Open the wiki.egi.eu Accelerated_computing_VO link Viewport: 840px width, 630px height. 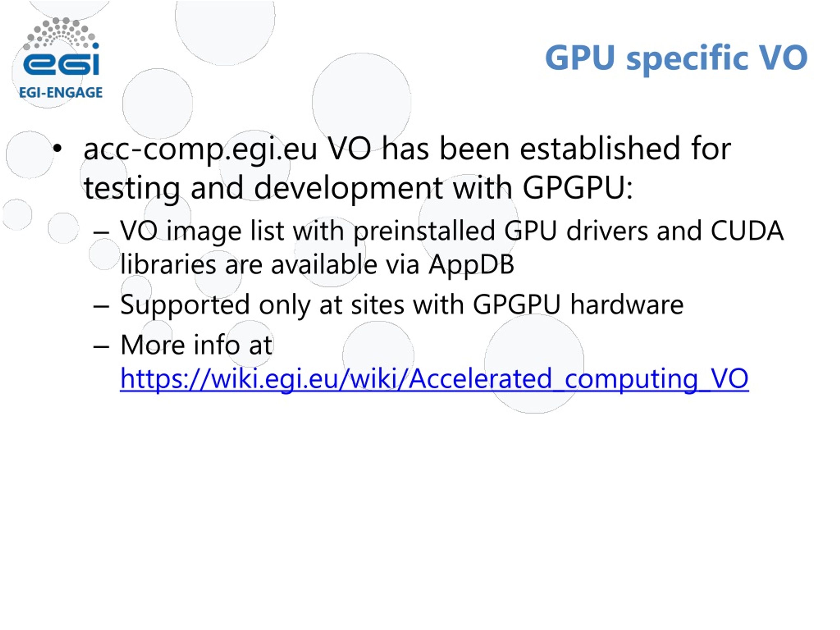coord(434,379)
